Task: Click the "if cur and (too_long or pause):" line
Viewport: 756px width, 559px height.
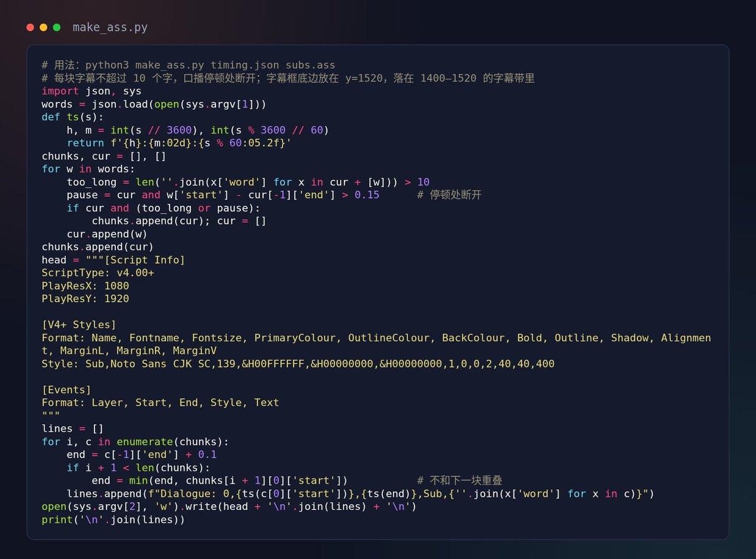Action: pos(163,208)
